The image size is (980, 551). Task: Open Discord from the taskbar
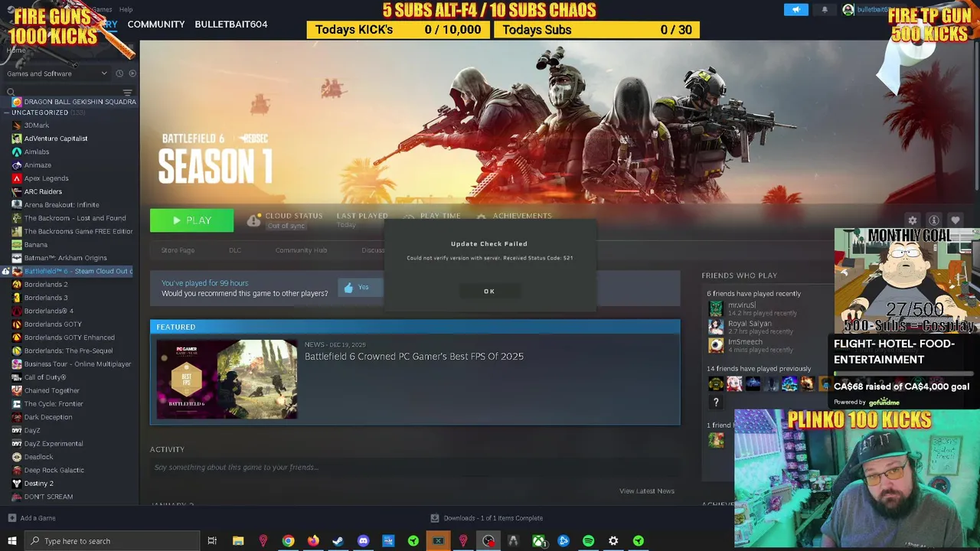pyautogui.click(x=363, y=541)
